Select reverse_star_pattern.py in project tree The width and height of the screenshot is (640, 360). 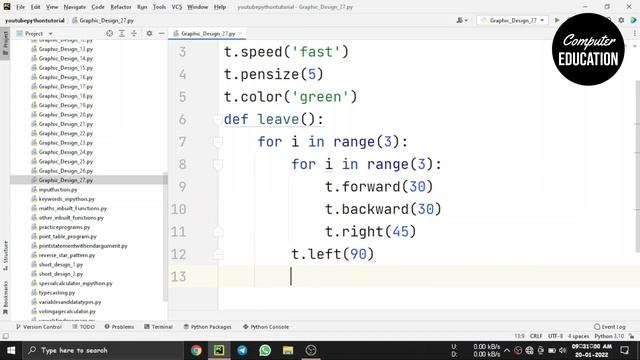coord(67,255)
